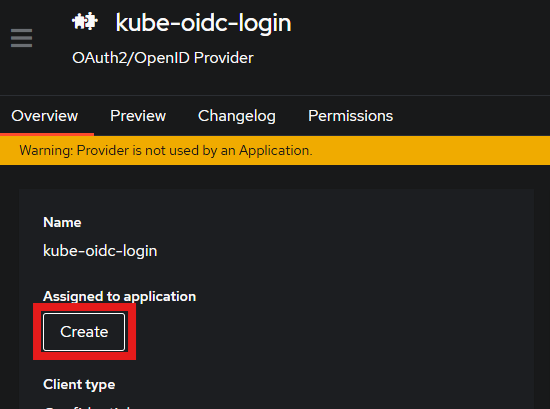Open the Preview tab
This screenshot has width=550, height=409.
(x=138, y=116)
